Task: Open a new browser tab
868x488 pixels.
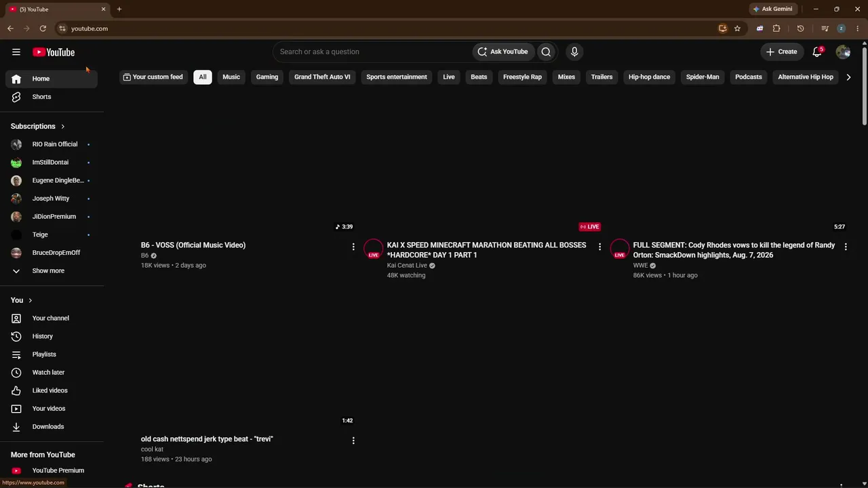Action: click(119, 9)
